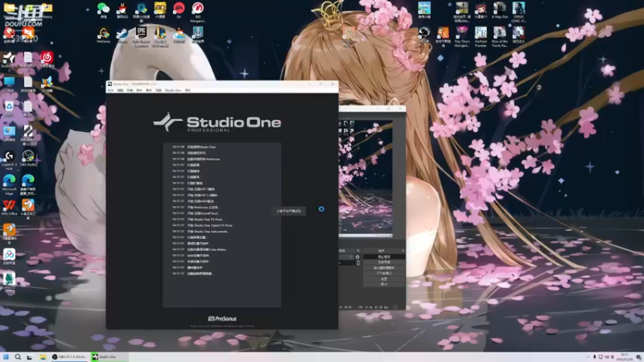Open the WeChat desktop shortcut
Screen dimensions: 644x362
click(x=103, y=8)
